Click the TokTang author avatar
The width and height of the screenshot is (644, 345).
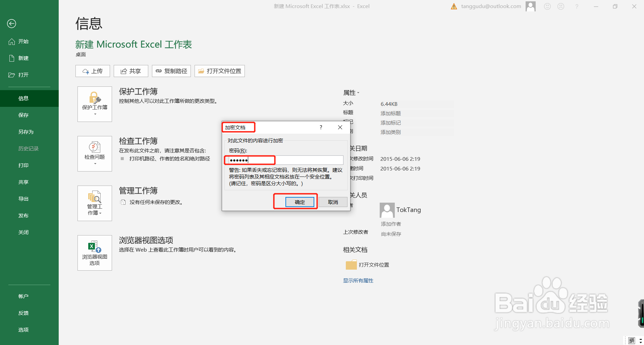point(387,210)
